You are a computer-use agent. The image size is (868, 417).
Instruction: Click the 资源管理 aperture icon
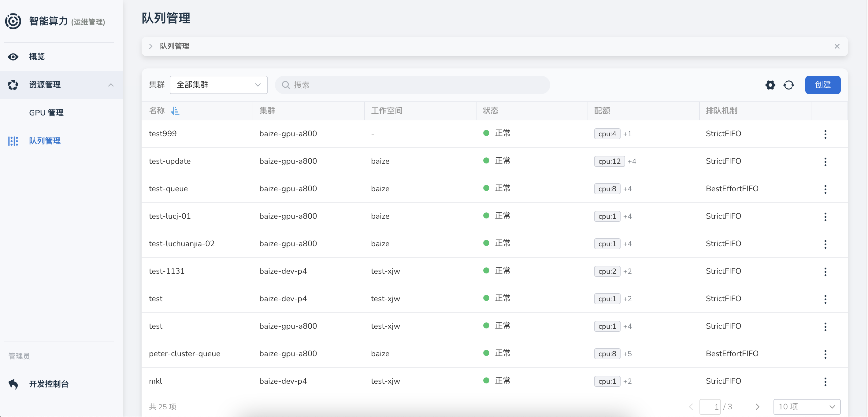[13, 85]
